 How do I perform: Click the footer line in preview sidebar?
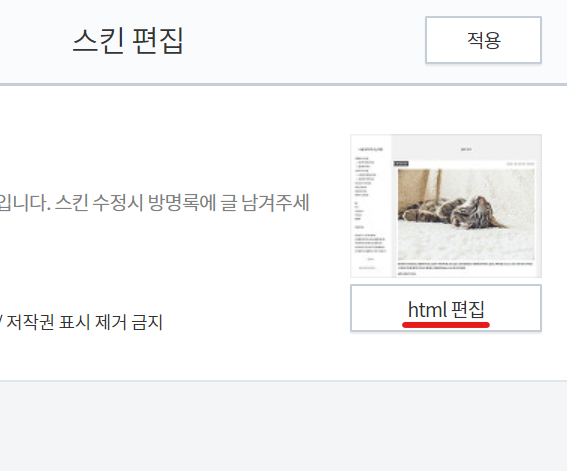367,268
